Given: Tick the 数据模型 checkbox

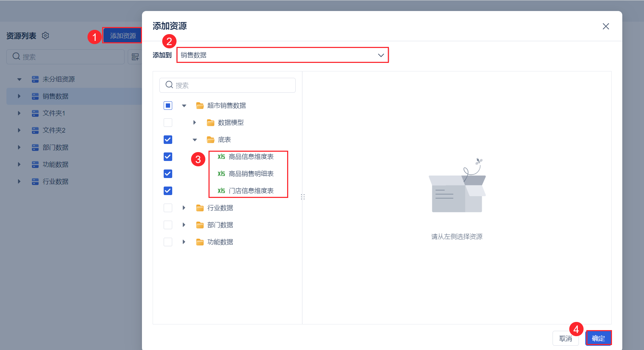Looking at the screenshot, I should [168, 123].
